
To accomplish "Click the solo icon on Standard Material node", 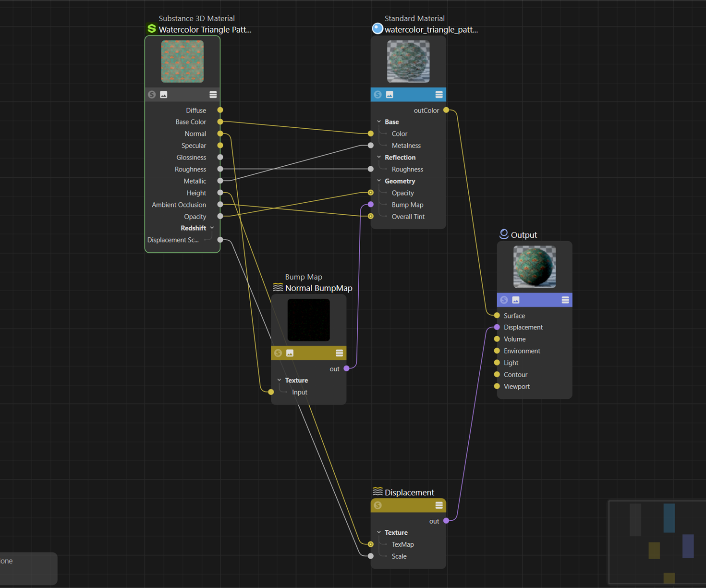I will 378,95.
